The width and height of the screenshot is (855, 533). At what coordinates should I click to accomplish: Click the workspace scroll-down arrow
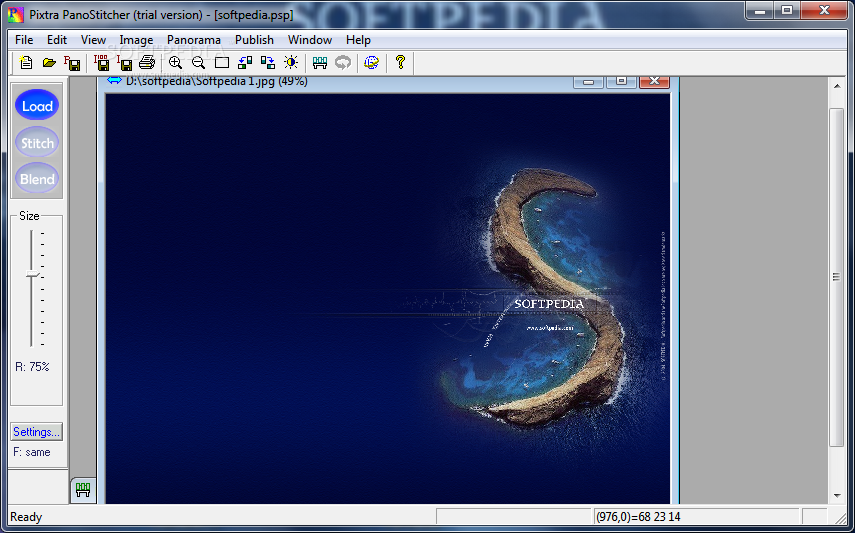(837, 495)
